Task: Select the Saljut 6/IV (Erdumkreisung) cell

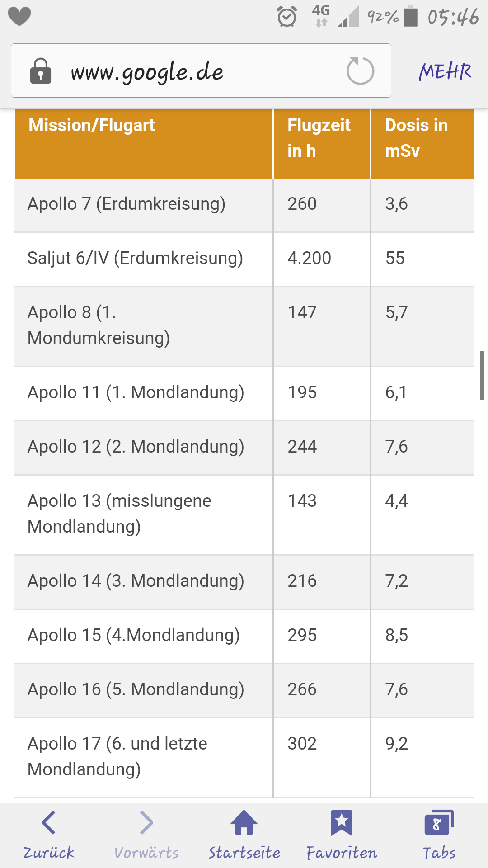Action: point(135,258)
